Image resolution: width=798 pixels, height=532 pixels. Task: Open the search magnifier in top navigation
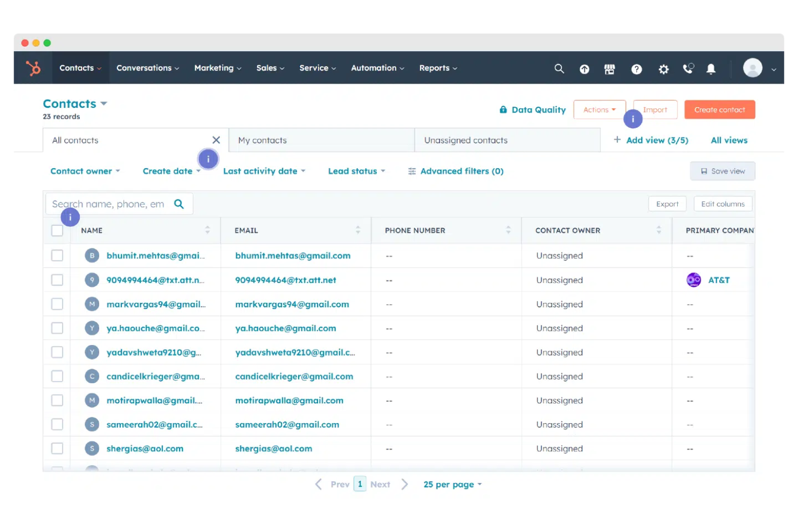(559, 68)
